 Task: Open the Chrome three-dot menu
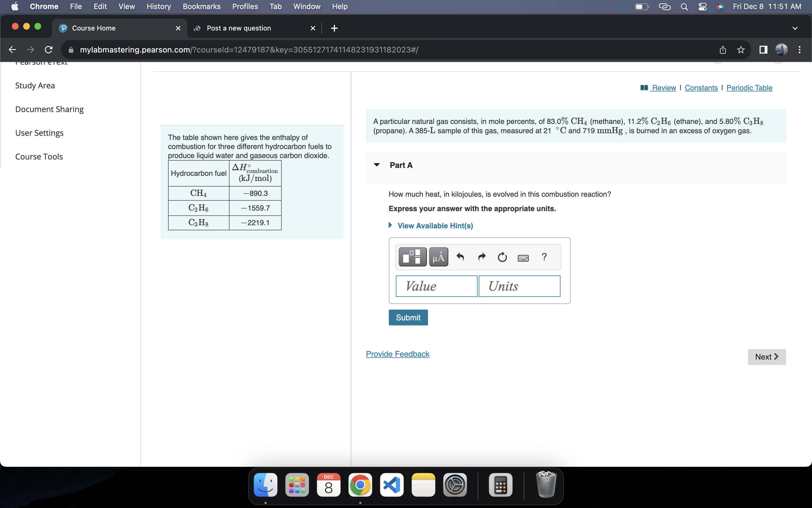800,50
